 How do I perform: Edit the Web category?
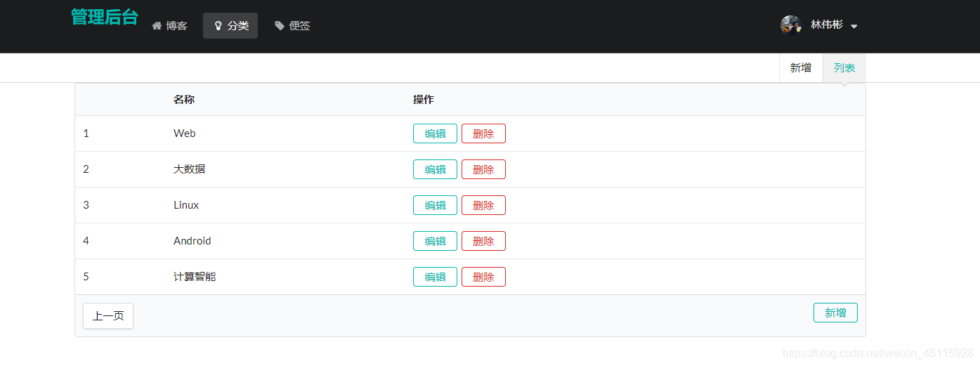coord(435,133)
